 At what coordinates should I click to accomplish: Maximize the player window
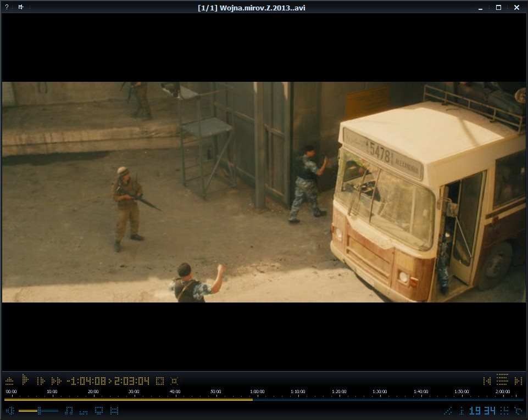pyautogui.click(x=499, y=7)
